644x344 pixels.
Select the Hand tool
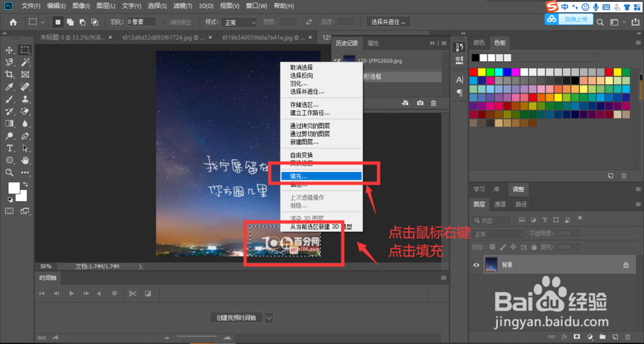pos(25,160)
